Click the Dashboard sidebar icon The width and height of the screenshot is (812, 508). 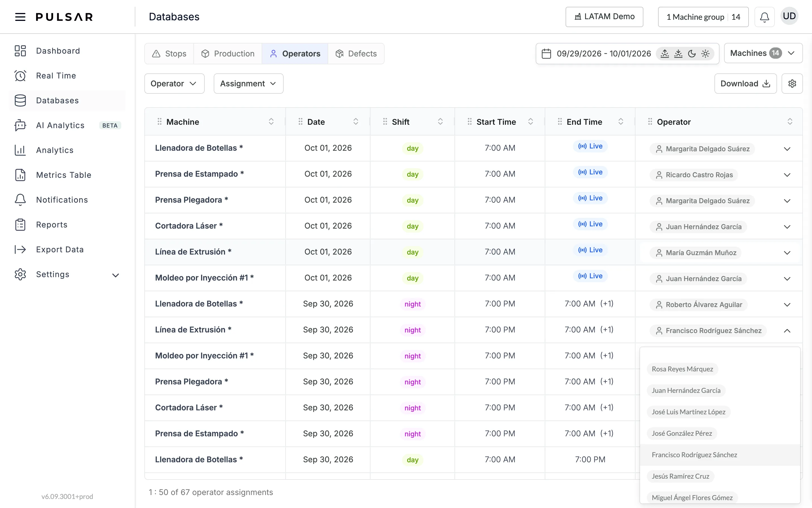click(20, 51)
